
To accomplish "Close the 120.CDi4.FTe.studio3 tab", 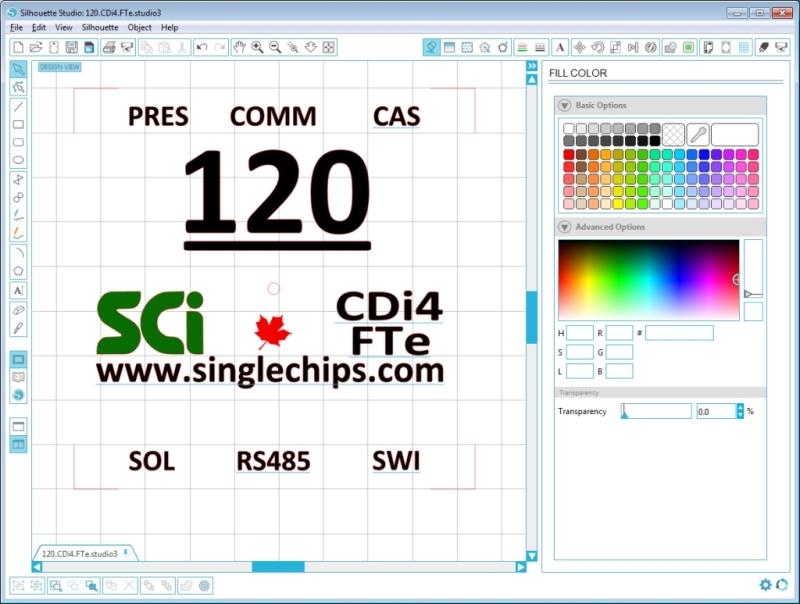I will tap(126, 552).
